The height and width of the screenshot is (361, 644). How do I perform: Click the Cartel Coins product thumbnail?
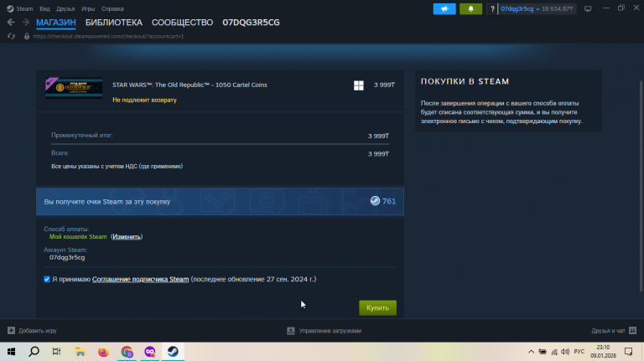(74, 88)
